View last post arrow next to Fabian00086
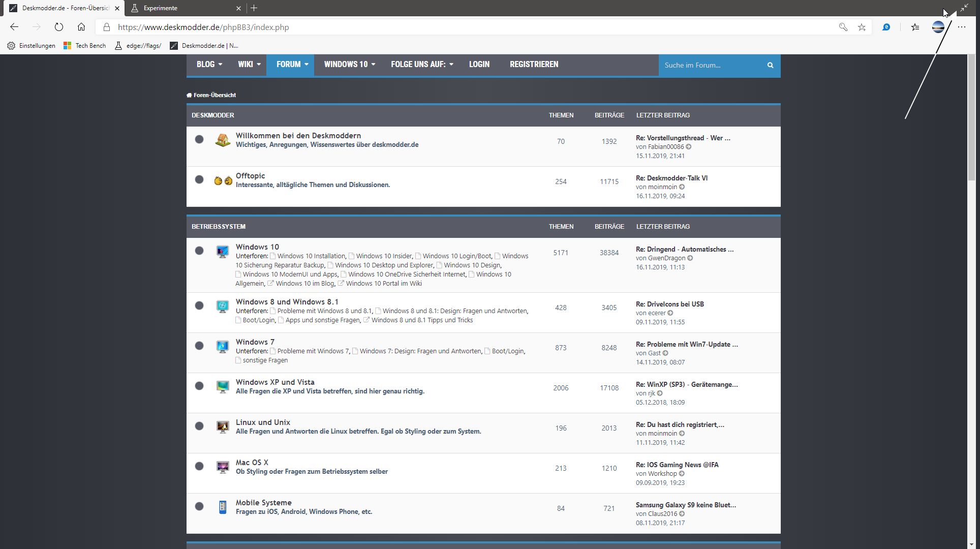The image size is (980, 549). pyautogui.click(x=689, y=147)
